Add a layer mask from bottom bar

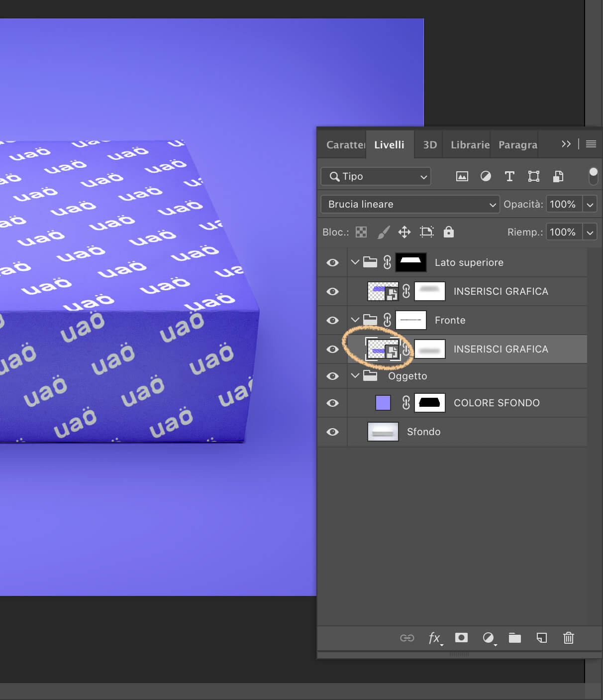click(461, 638)
